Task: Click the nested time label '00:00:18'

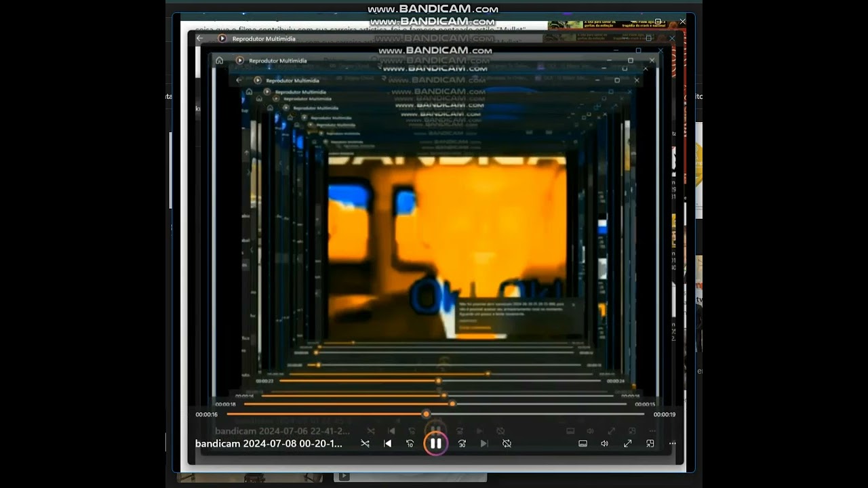Action: click(225, 405)
